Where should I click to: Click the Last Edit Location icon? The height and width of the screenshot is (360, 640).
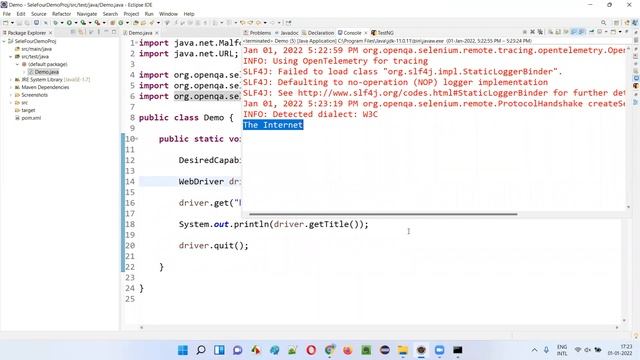[x=242, y=23]
